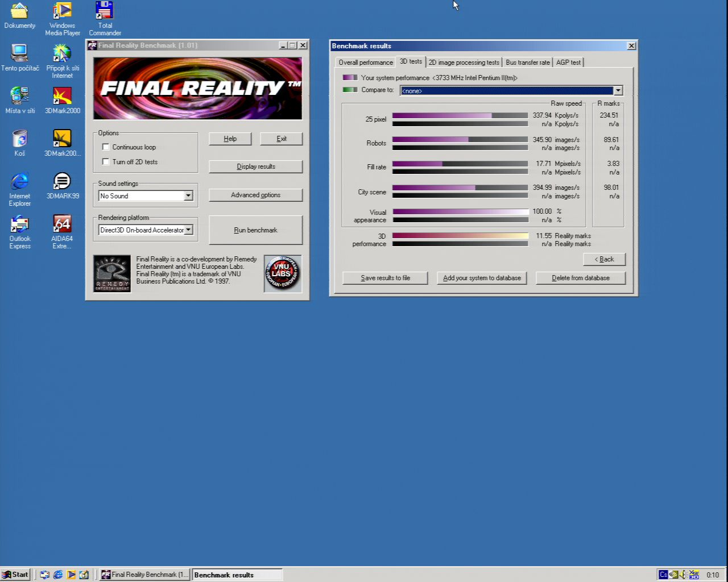Click the Exit button
The height and width of the screenshot is (582, 728).
click(282, 139)
